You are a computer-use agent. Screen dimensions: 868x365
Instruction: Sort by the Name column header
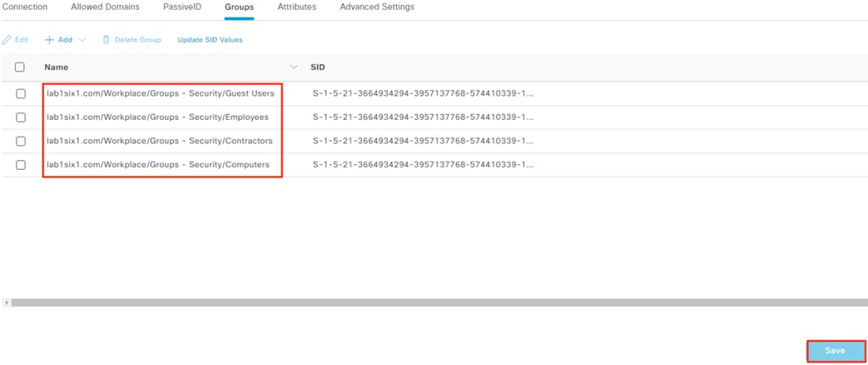coord(57,67)
